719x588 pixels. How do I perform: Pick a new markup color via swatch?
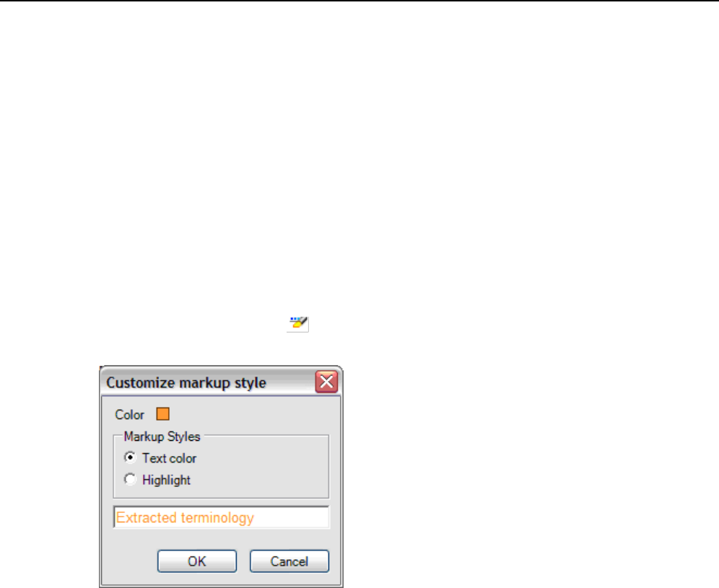[162, 414]
